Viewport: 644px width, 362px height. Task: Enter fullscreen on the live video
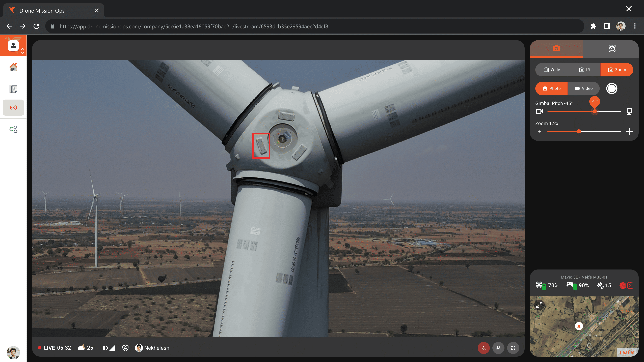(x=513, y=348)
